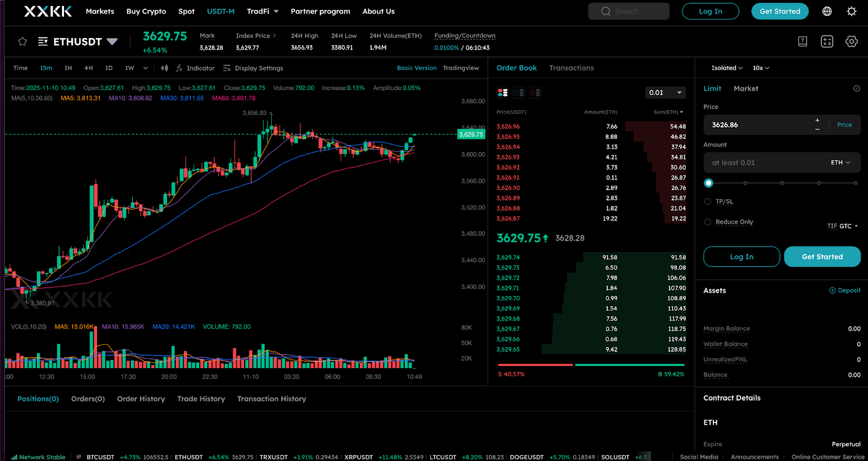Viewport: 868px width, 461px height.
Task: Open the 0.01 price precision dropdown
Action: tap(665, 93)
